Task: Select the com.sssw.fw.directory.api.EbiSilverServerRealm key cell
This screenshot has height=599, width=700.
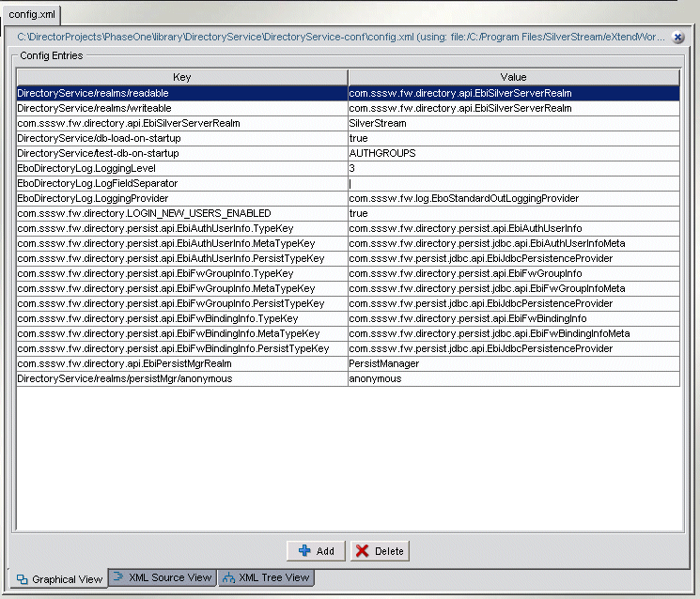Action: click(x=182, y=124)
